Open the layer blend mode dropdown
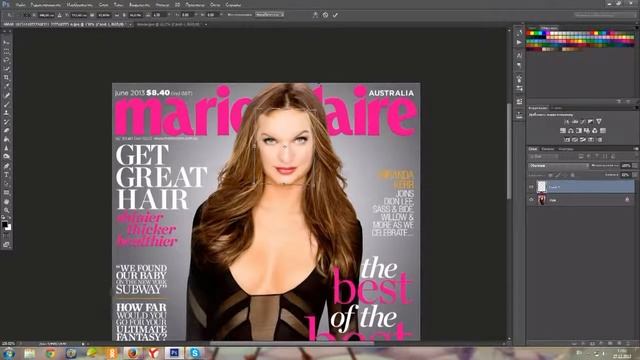640x360 pixels. click(x=558, y=166)
